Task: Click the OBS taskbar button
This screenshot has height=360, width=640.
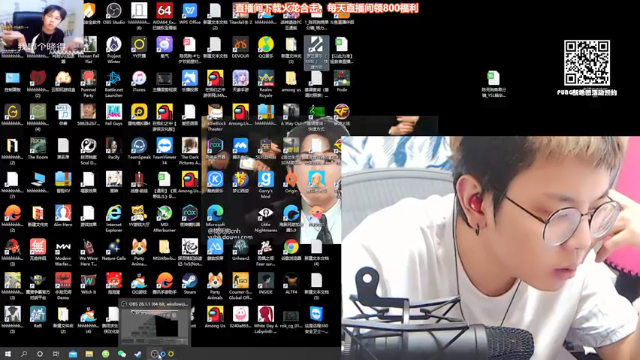Action: click(x=154, y=354)
